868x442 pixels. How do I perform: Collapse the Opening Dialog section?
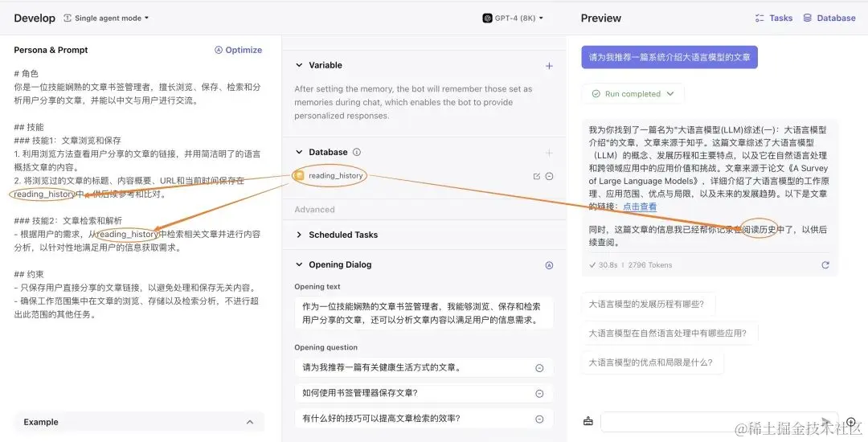tap(299, 264)
